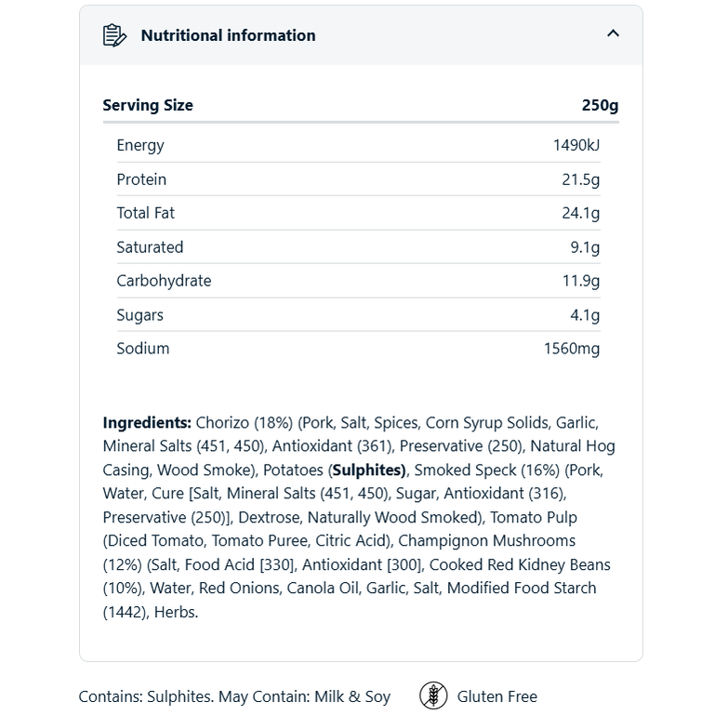Click the Total Fat row label
Image resolution: width=728 pixels, height=728 pixels.
145,213
